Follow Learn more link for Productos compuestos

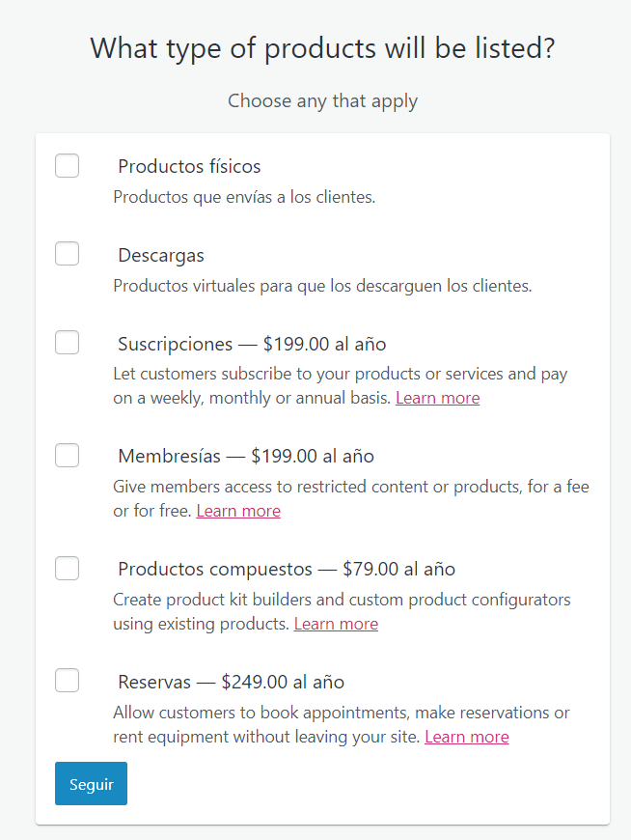tap(336, 624)
